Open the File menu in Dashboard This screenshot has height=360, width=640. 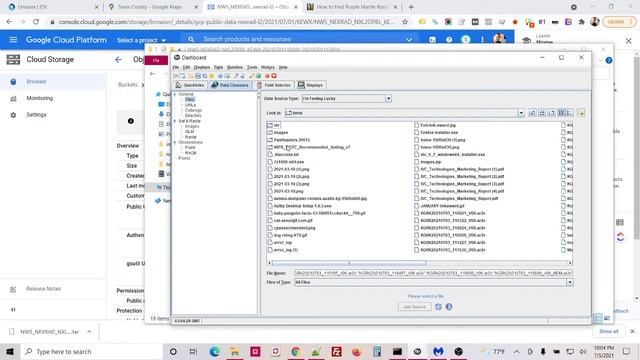[x=176, y=67]
